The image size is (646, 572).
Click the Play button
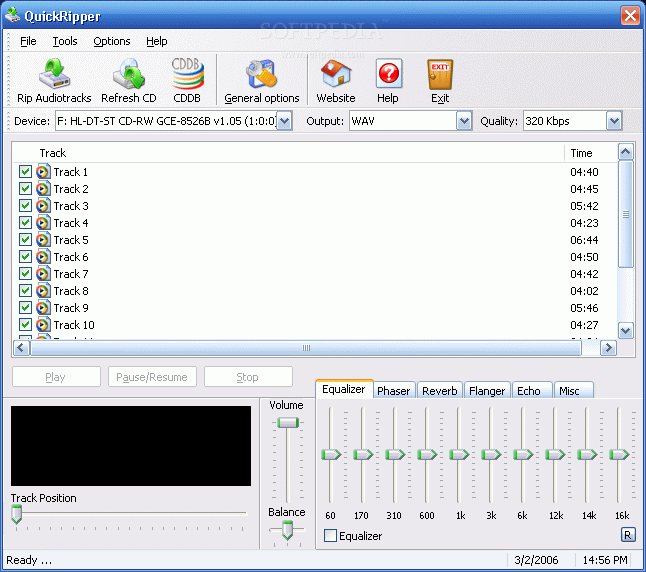[56, 377]
